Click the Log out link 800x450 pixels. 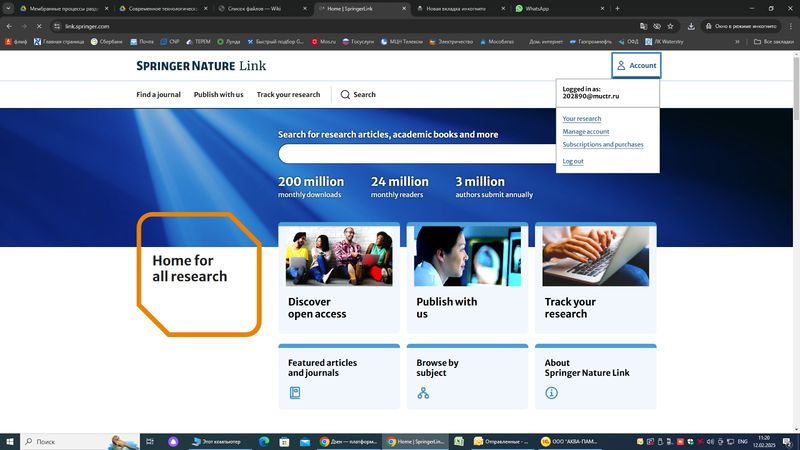coord(573,161)
